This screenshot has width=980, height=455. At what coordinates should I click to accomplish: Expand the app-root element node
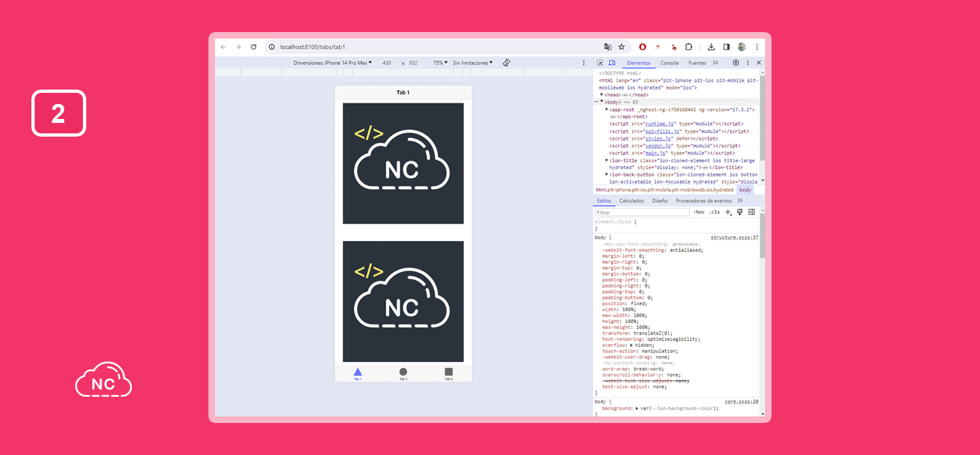[607, 109]
